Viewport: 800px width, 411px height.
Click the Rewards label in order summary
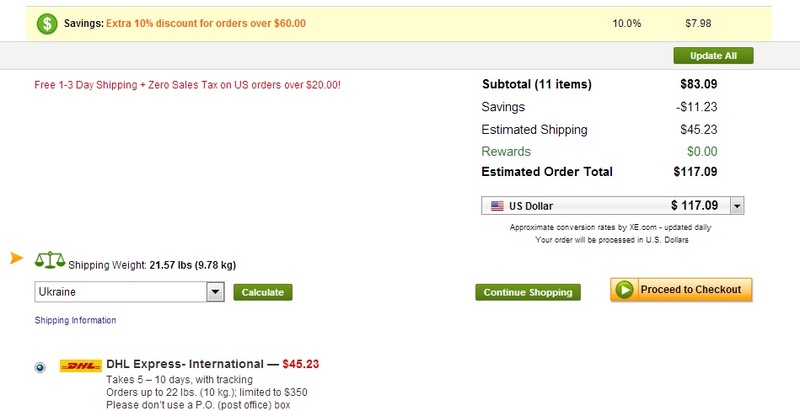pyautogui.click(x=506, y=151)
